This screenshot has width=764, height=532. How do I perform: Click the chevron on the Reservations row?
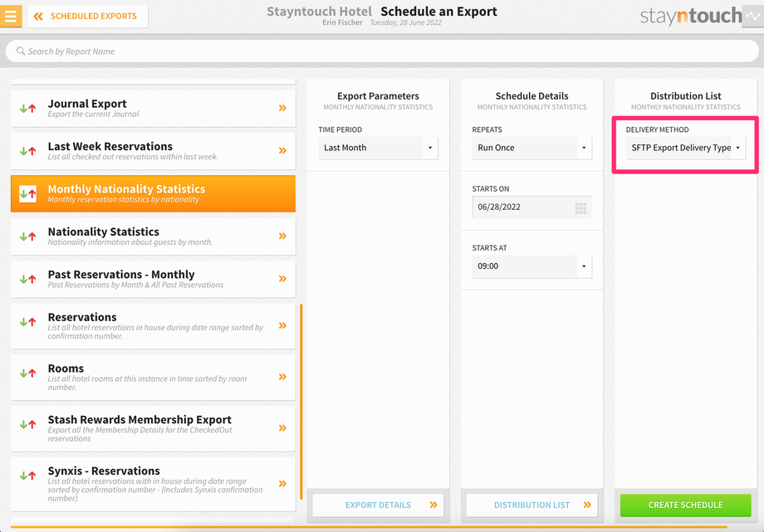(282, 325)
